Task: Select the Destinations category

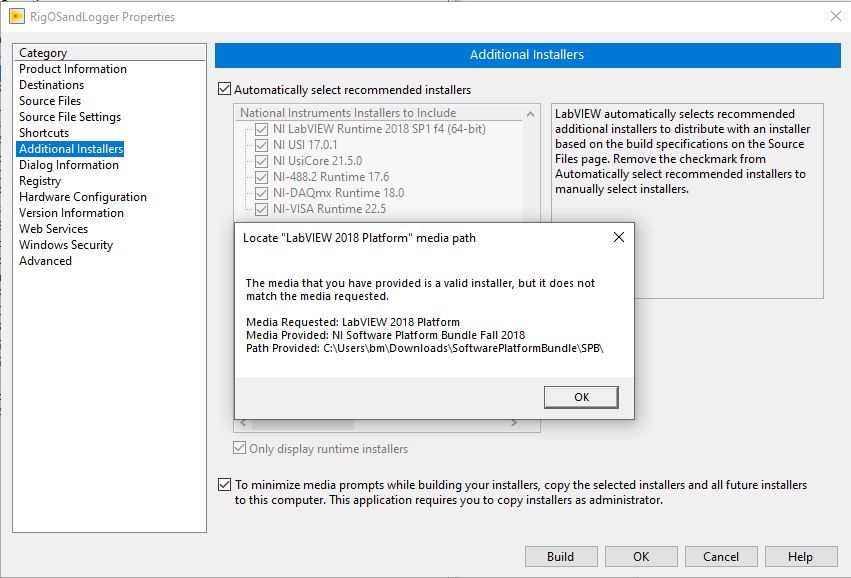Action: (x=52, y=85)
